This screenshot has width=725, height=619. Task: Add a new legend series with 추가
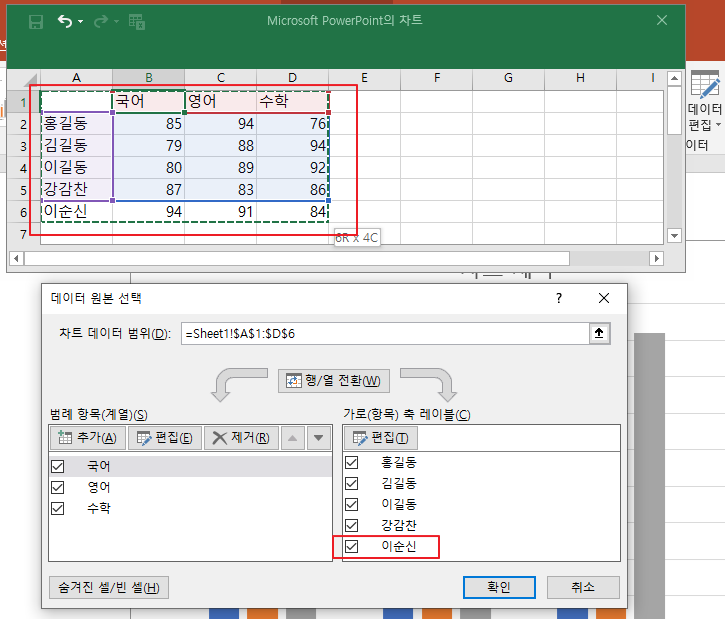coord(87,438)
